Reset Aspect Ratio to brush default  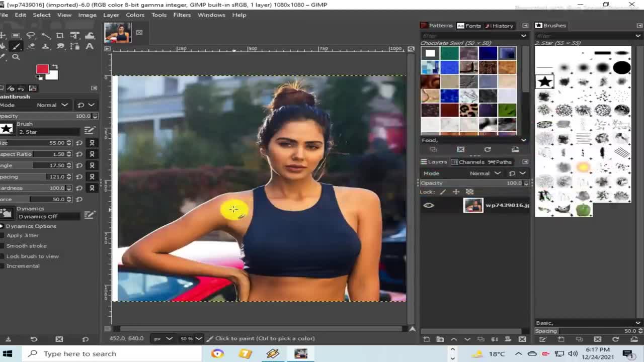pyautogui.click(x=79, y=154)
